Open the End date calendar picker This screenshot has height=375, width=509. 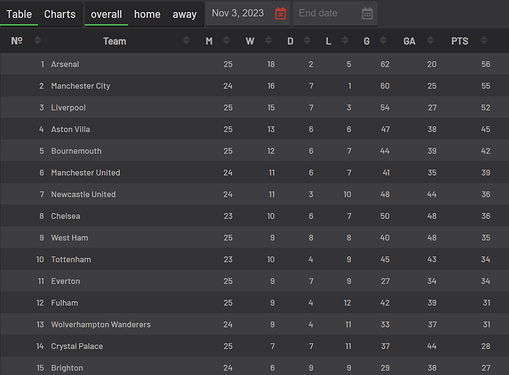(x=367, y=14)
